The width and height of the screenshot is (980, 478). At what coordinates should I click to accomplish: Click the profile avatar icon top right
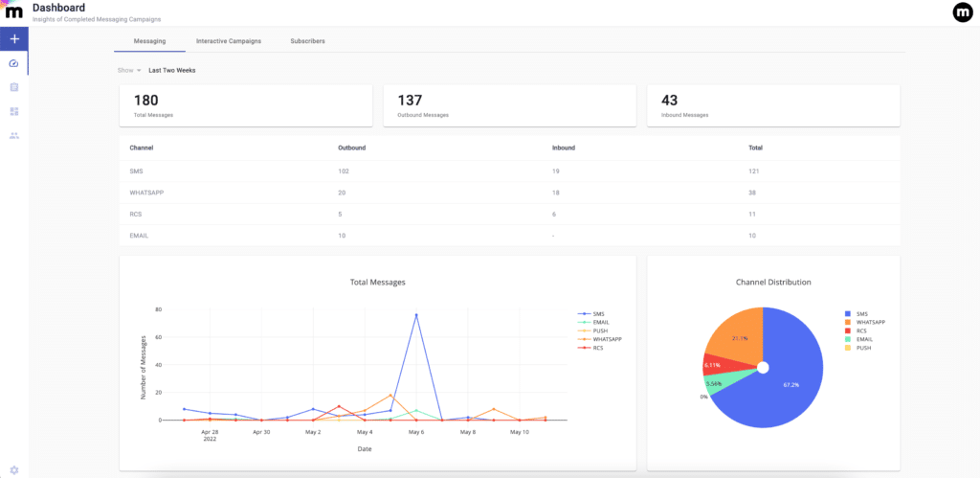(x=963, y=12)
